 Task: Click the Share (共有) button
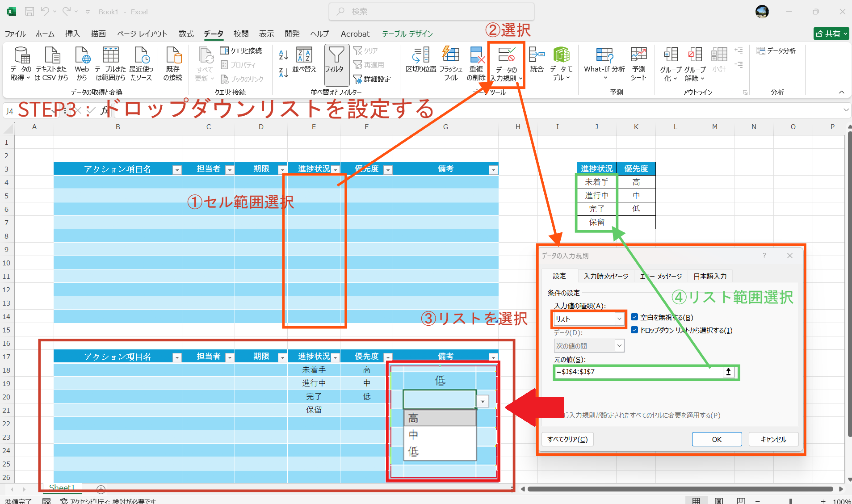click(x=831, y=34)
